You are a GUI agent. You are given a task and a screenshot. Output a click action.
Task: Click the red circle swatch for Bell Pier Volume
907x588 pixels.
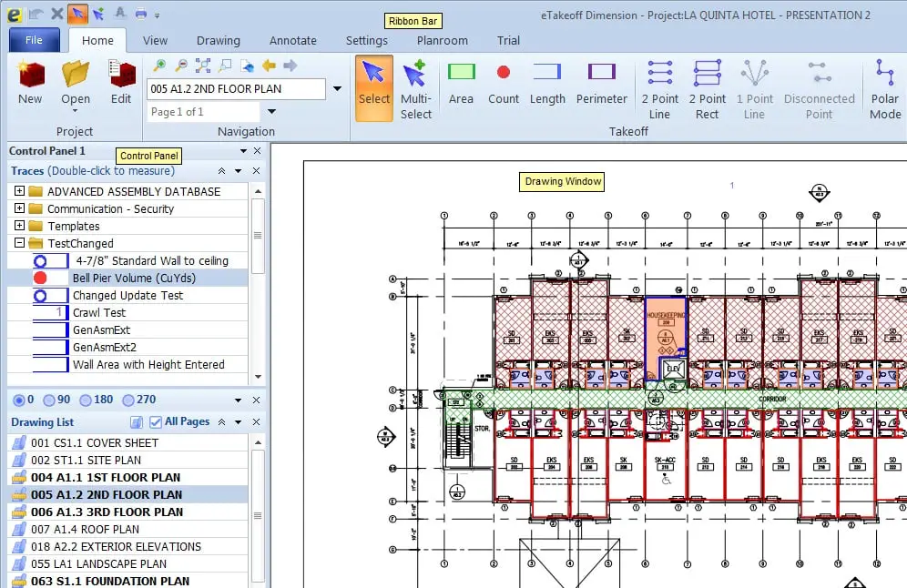tap(40, 279)
